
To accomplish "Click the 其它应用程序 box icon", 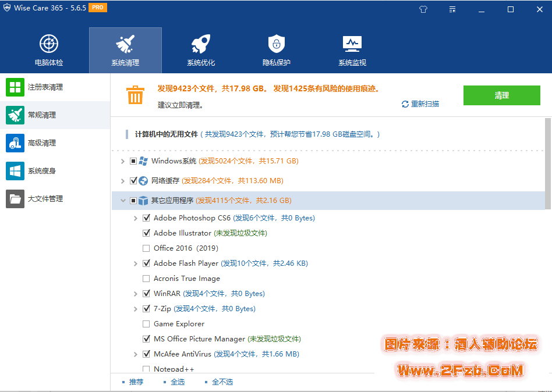I will (143, 201).
